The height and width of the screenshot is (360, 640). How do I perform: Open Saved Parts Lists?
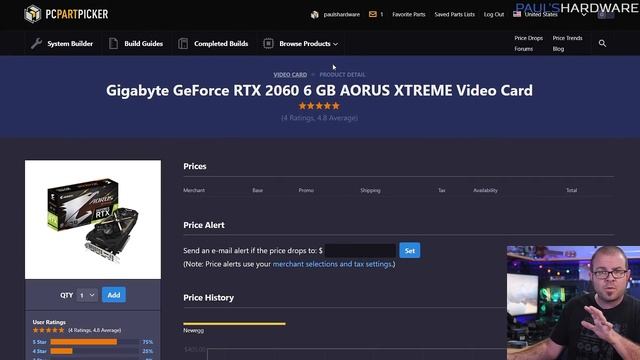point(454,14)
